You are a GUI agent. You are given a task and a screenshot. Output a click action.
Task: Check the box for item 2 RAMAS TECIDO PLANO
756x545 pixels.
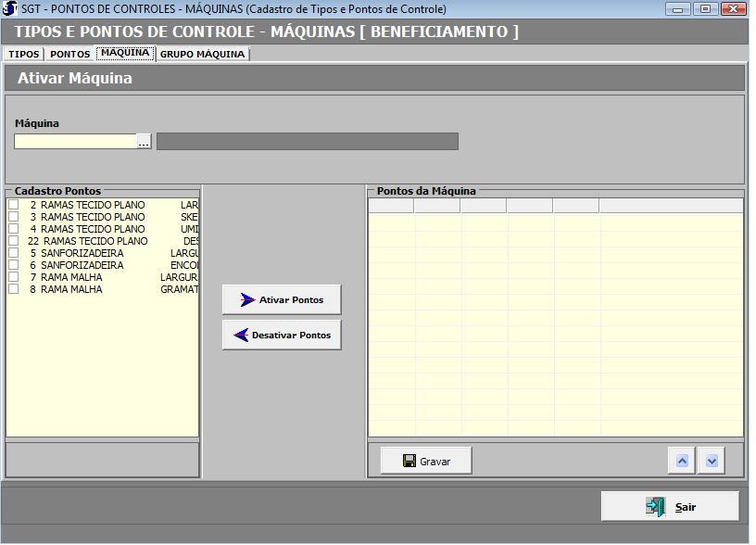(14, 205)
